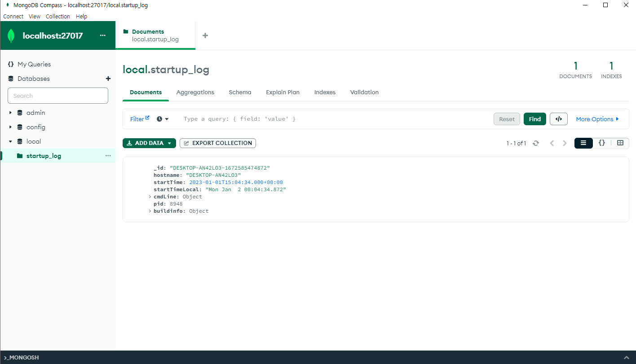636x364 pixels.
Task: Go to previous page of documents
Action: tap(552, 143)
